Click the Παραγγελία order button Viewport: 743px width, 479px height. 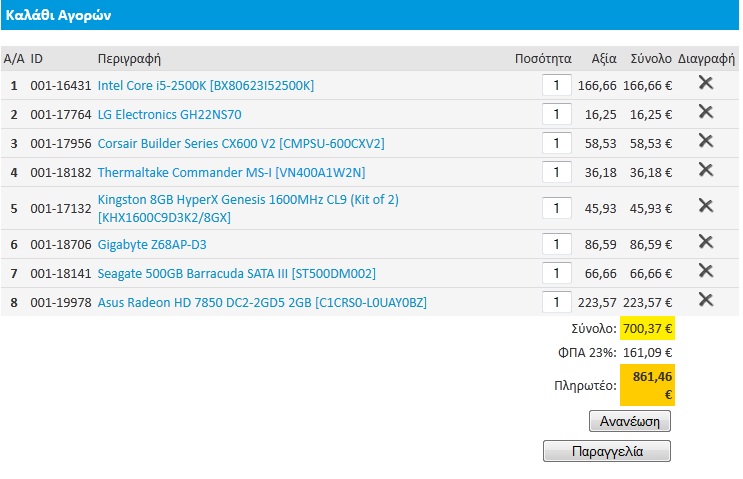point(607,451)
